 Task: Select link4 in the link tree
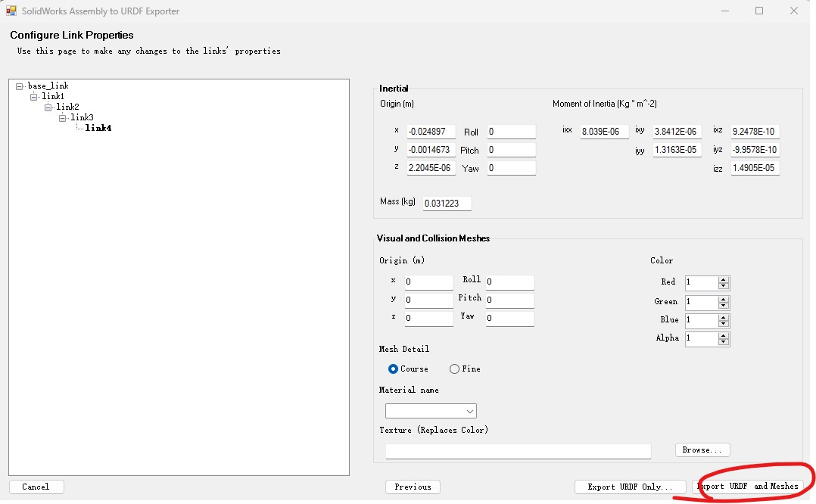click(x=98, y=128)
